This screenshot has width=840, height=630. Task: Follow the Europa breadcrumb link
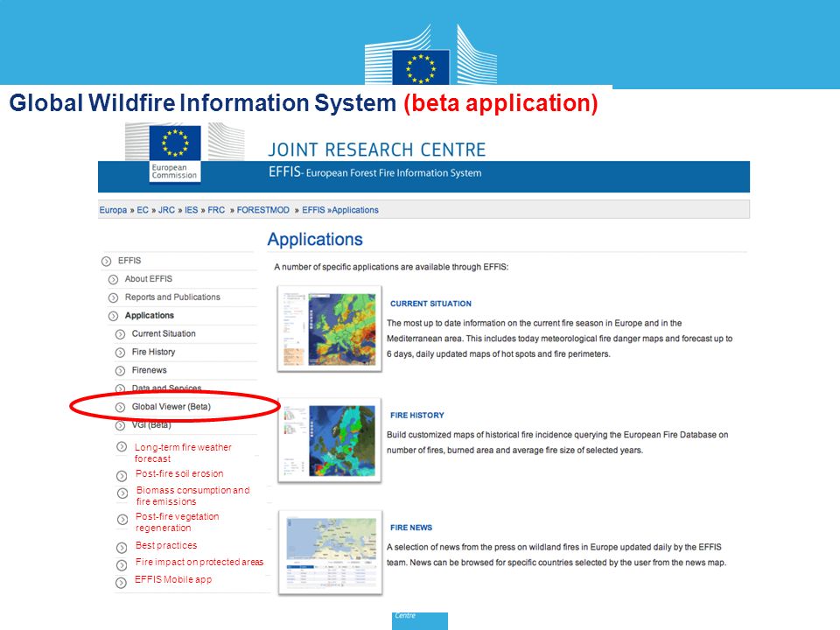(x=113, y=210)
